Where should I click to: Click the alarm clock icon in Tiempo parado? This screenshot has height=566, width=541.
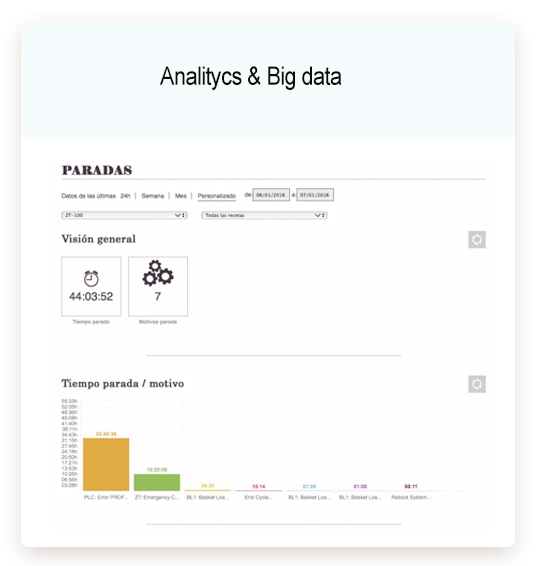(91, 279)
